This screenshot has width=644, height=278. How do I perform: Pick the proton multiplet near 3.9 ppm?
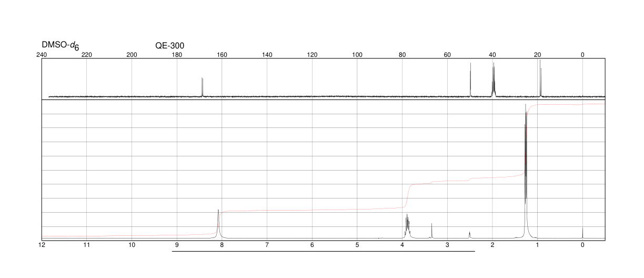[407, 226]
